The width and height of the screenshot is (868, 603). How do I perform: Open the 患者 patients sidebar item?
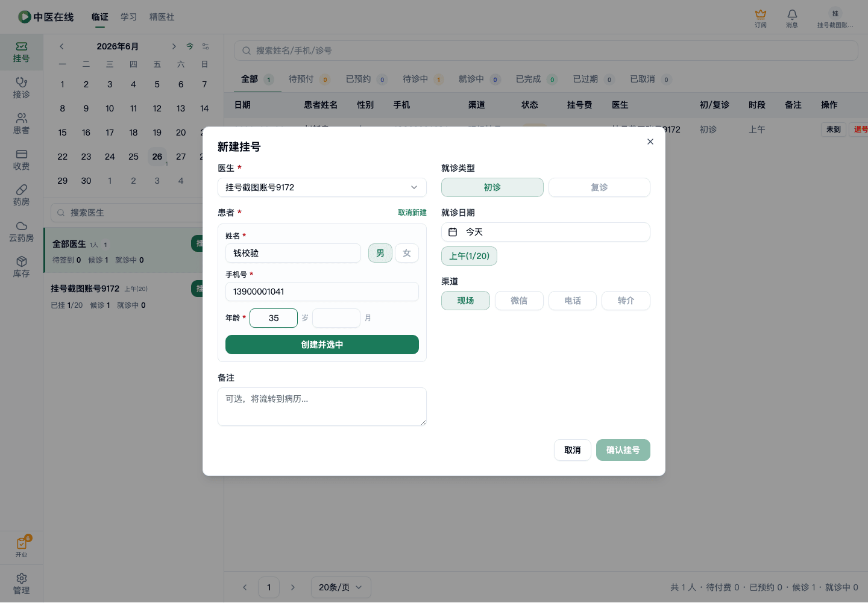[21, 123]
